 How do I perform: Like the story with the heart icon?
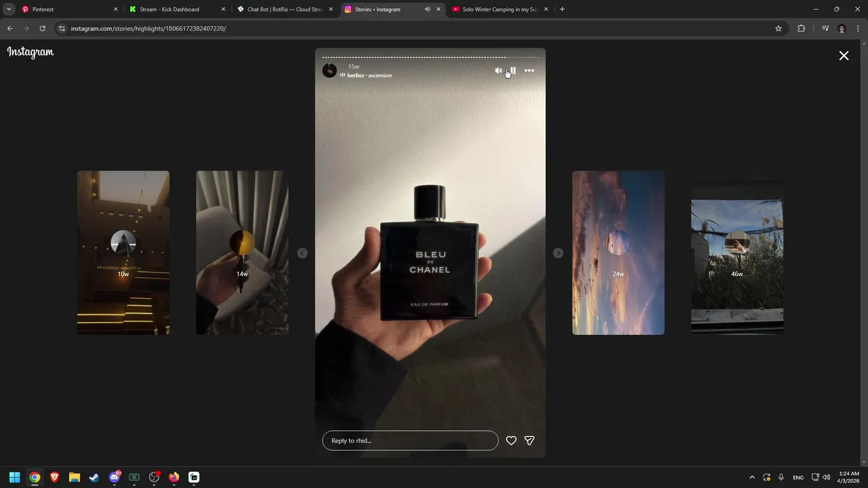coord(511,441)
